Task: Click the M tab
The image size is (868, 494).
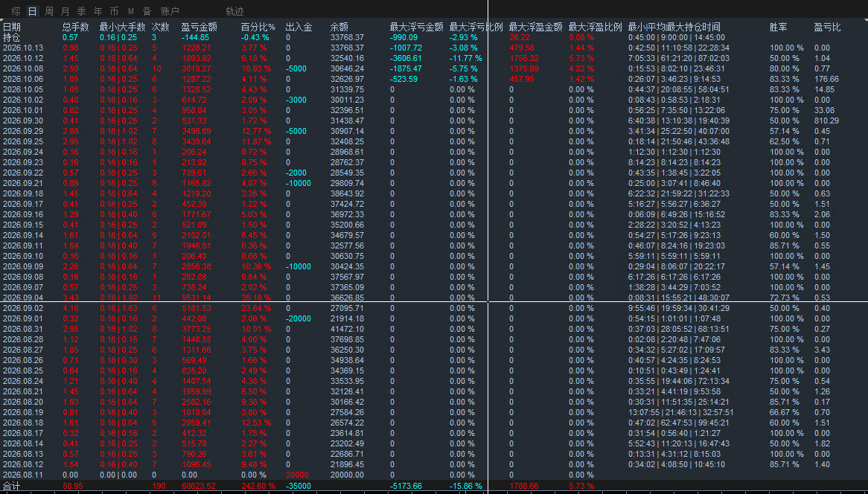Action: pos(130,11)
